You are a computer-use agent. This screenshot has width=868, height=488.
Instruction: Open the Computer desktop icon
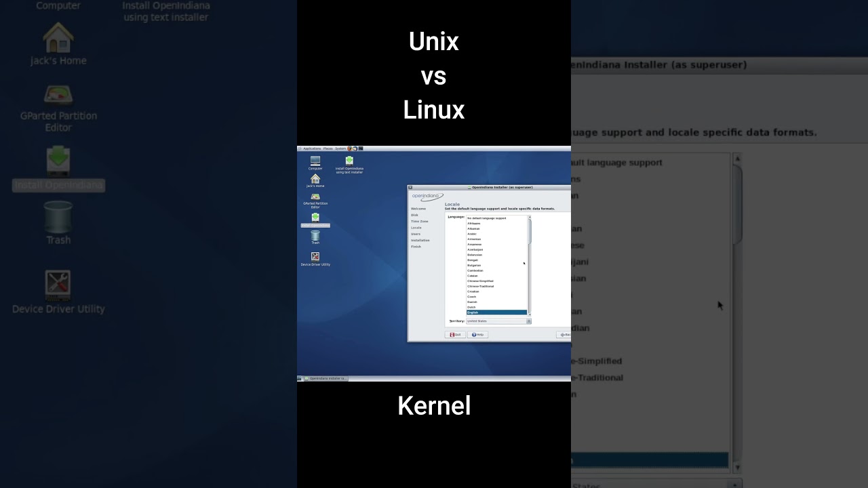(315, 163)
